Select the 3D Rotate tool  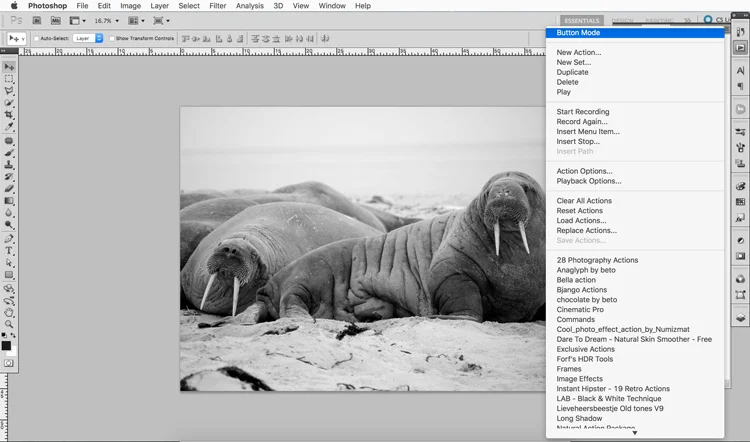click(x=9, y=289)
